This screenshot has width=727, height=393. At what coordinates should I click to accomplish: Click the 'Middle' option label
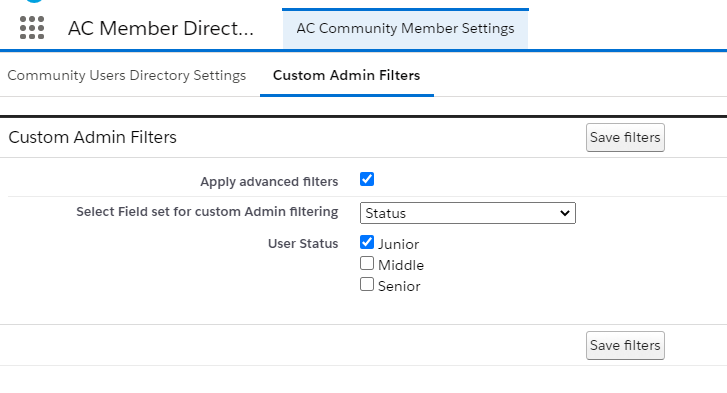pyautogui.click(x=401, y=265)
